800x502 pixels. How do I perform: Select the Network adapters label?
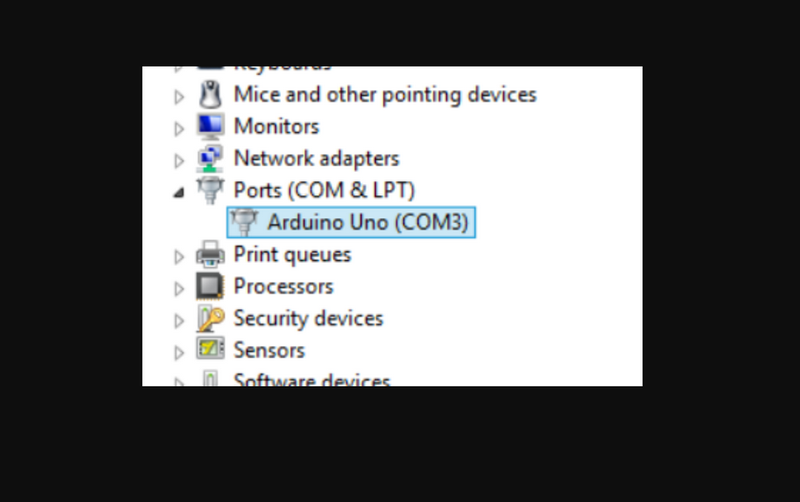click(316, 158)
